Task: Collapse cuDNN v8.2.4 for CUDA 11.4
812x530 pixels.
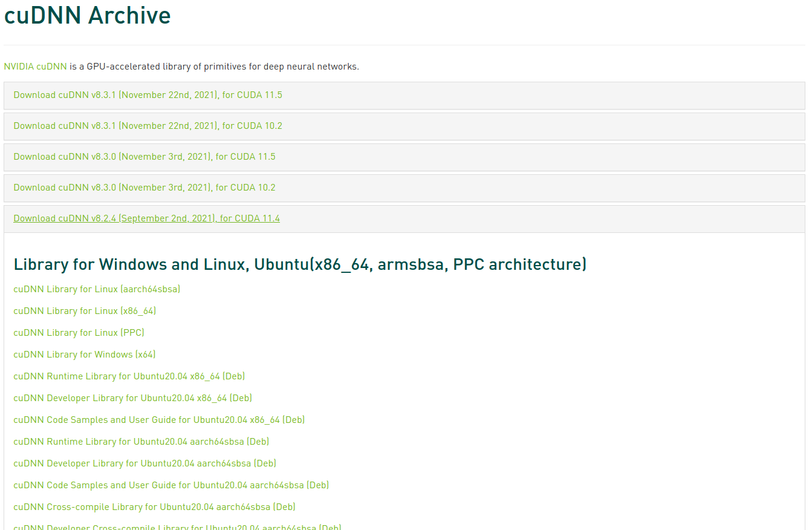Action: 146,218
